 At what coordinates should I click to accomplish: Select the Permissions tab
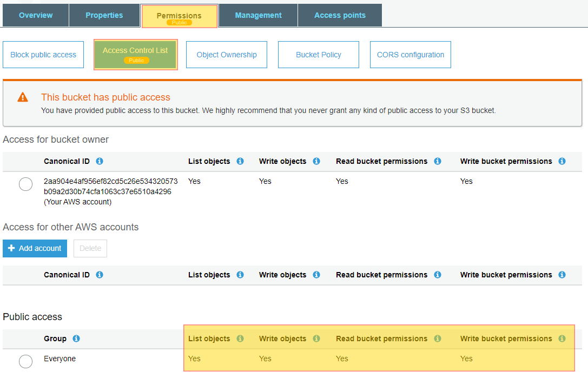(179, 16)
